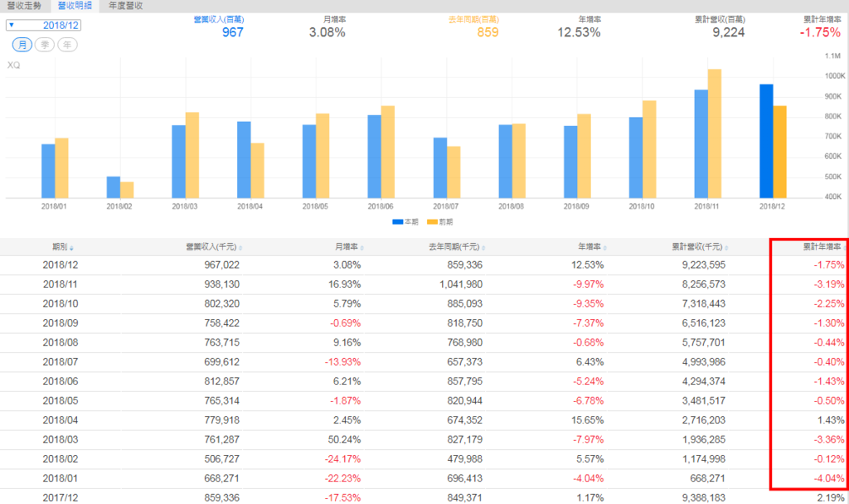Open the 年度營收 tab

[x=126, y=6]
